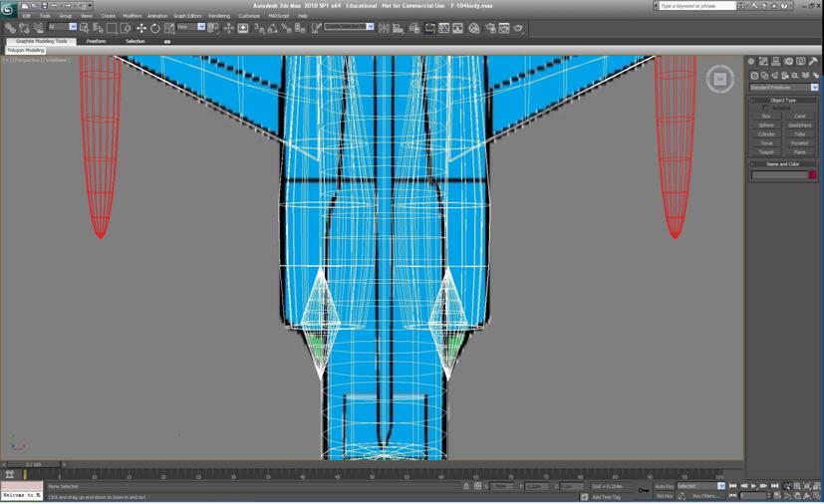Toggle Percent Snap
Viewport: 824px width, 504px height.
(x=286, y=28)
